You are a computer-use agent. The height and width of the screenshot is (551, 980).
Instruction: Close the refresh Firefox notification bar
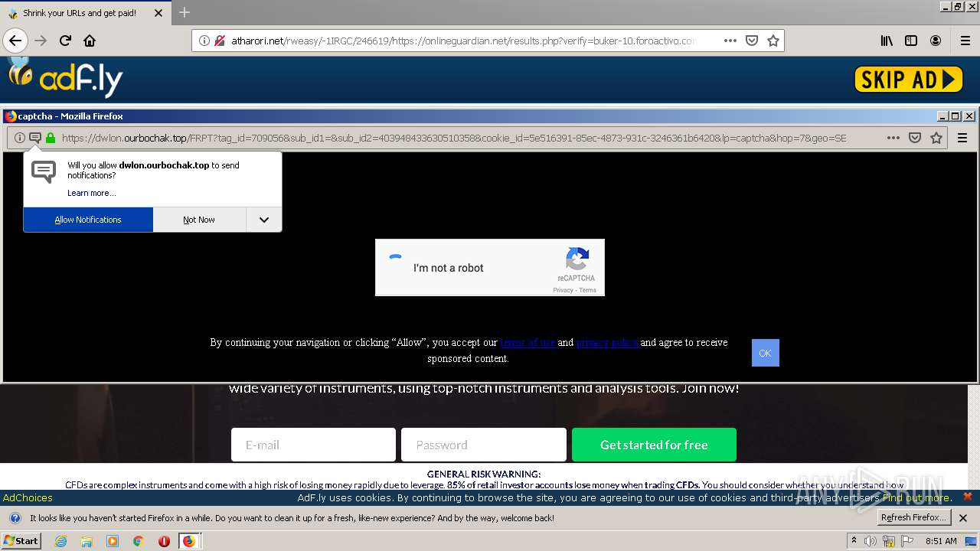tap(963, 518)
